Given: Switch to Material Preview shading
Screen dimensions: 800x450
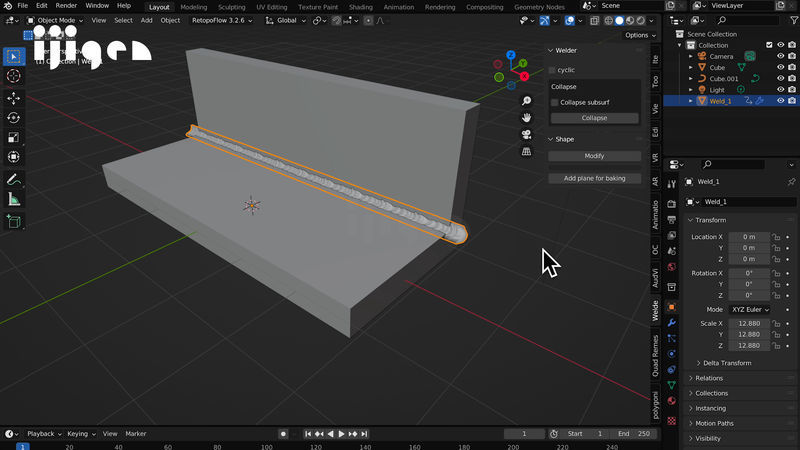Looking at the screenshot, I should (x=630, y=20).
